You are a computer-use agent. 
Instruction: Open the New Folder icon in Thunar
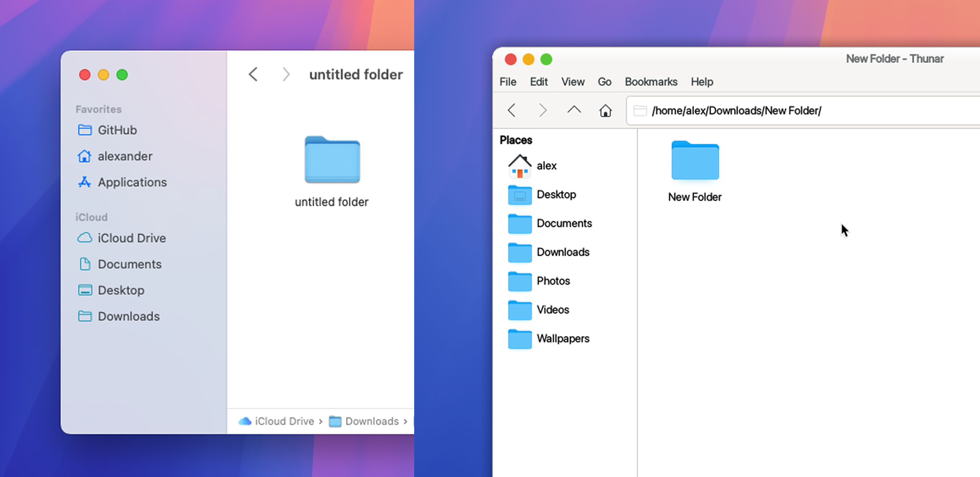click(x=695, y=162)
